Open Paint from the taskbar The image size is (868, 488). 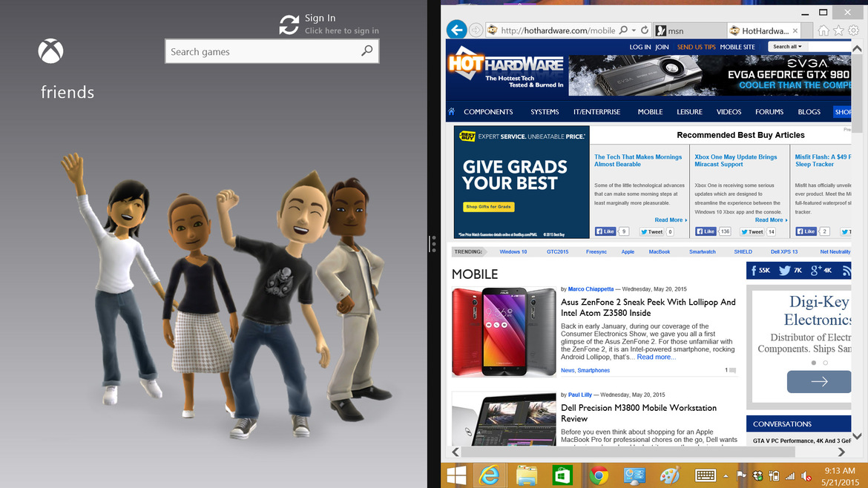(669, 476)
